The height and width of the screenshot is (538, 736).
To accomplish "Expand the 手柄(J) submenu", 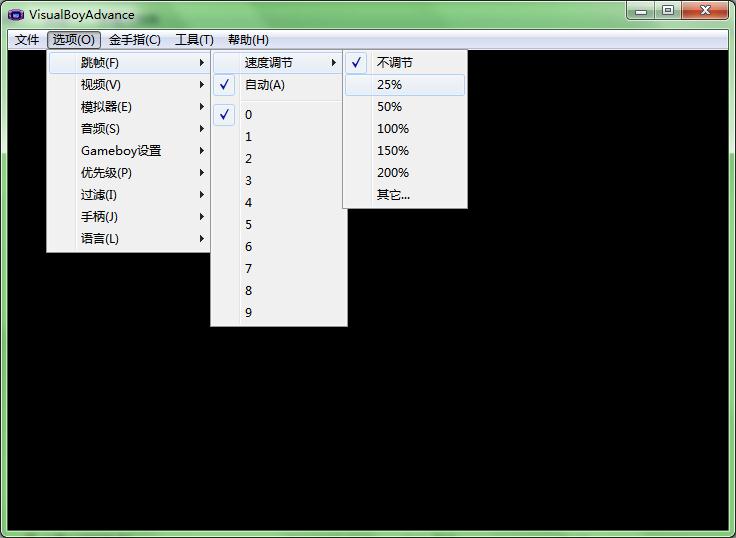I will click(x=129, y=216).
